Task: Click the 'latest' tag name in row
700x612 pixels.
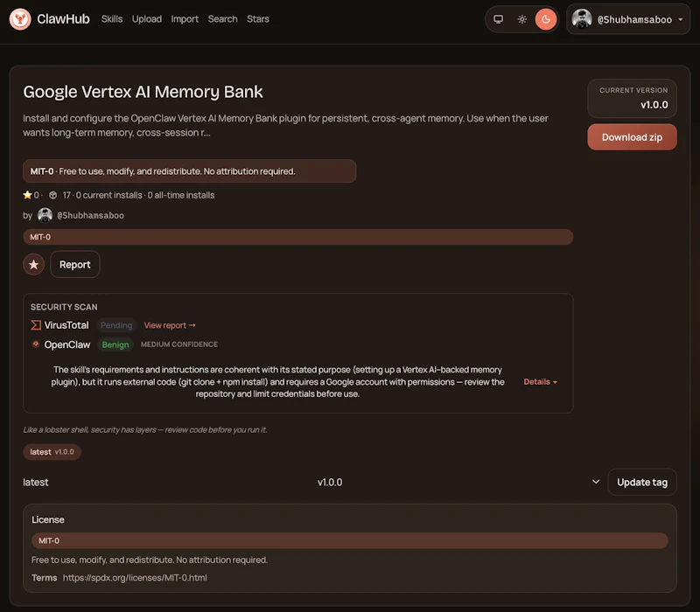Action: [x=36, y=483]
